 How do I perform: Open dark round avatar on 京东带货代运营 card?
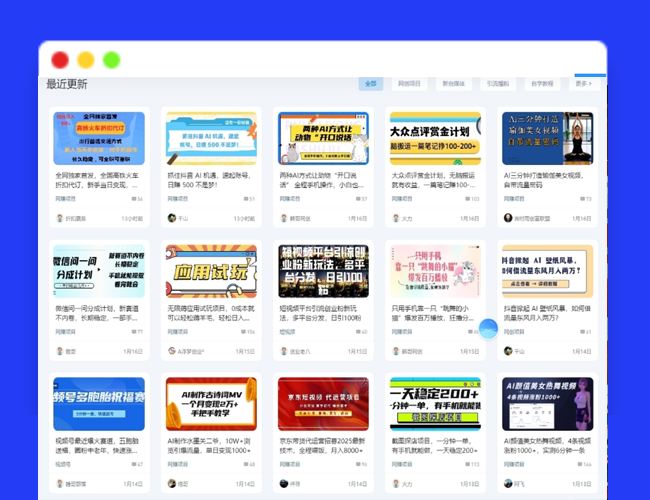[x=284, y=483]
